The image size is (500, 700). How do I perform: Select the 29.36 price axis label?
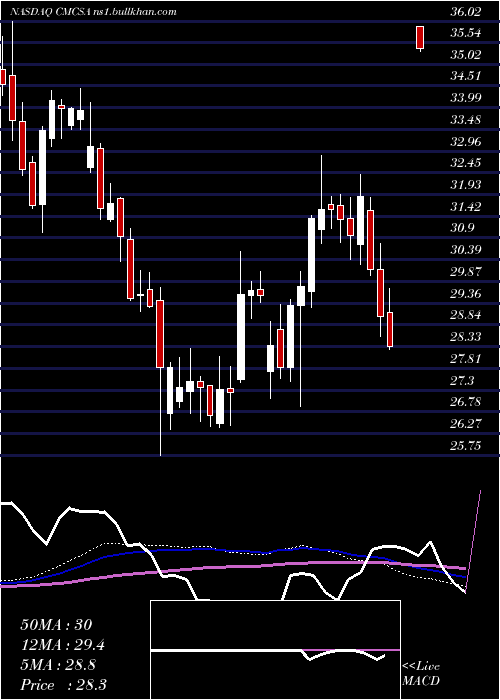click(x=466, y=295)
